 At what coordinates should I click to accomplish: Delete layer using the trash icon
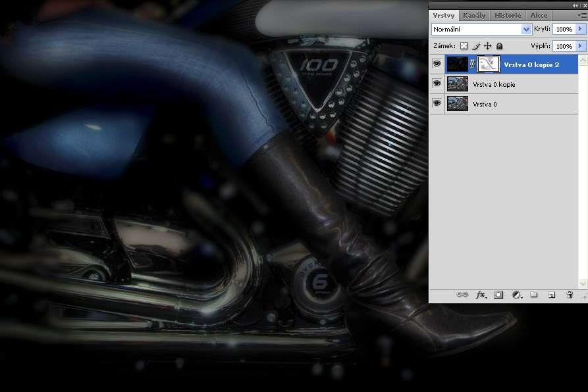(570, 295)
